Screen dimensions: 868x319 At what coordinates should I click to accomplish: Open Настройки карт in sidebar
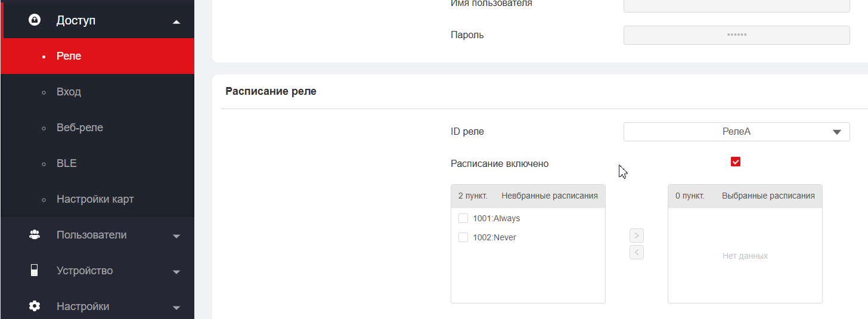click(95, 199)
